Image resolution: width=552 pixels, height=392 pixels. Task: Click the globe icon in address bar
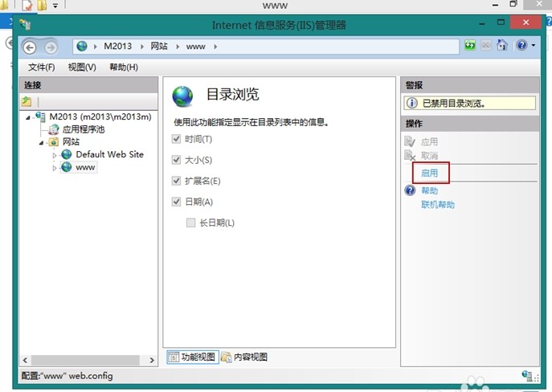(x=82, y=46)
